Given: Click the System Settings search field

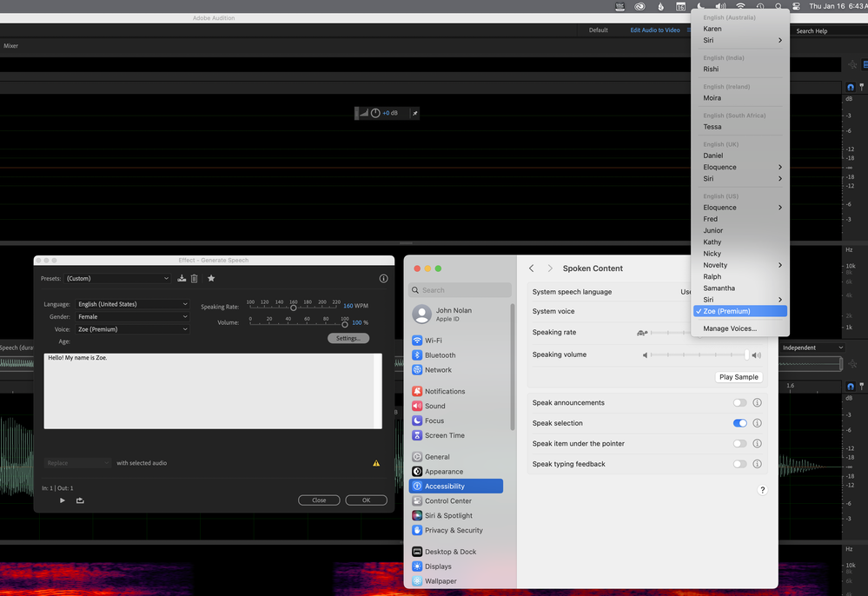Looking at the screenshot, I should point(460,290).
